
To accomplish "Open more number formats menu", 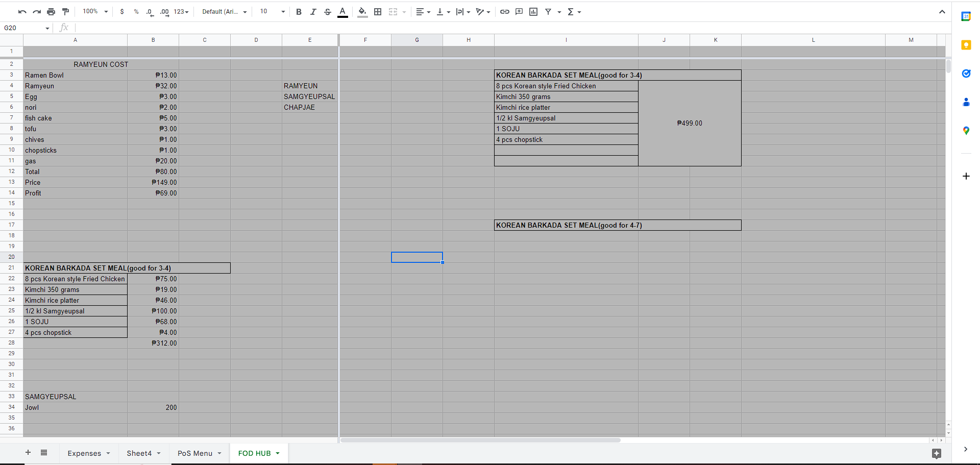I will tap(181, 12).
